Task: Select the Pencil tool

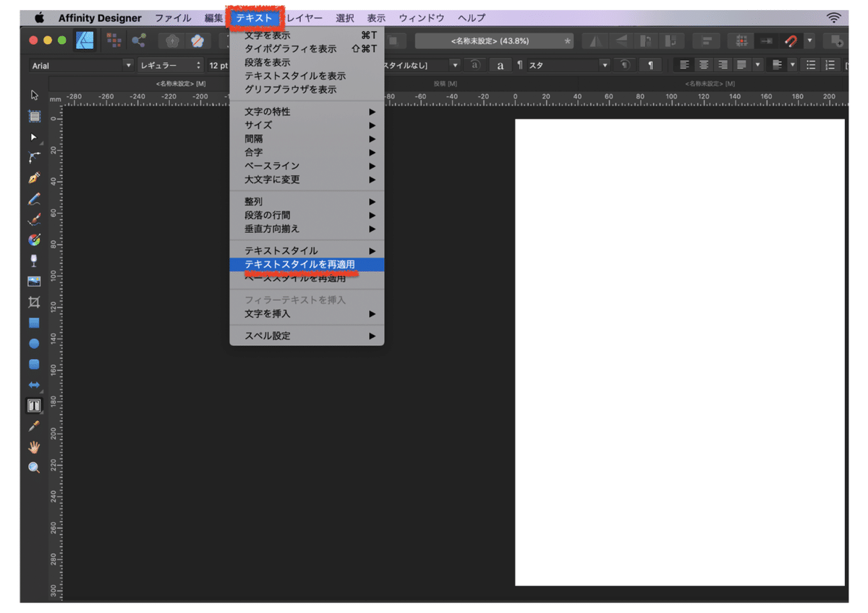Action: pos(34,198)
